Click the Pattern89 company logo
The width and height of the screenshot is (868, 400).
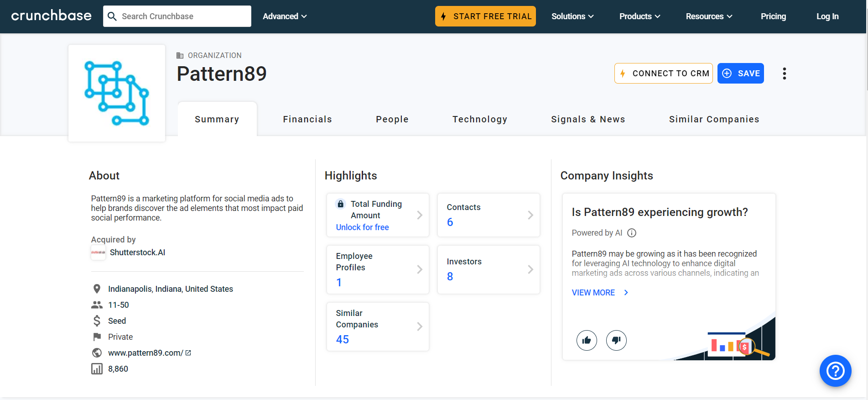click(x=117, y=93)
